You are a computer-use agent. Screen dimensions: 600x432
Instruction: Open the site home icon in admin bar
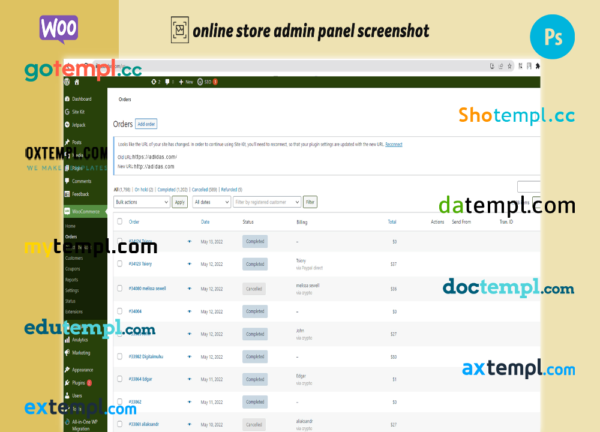[x=77, y=82]
